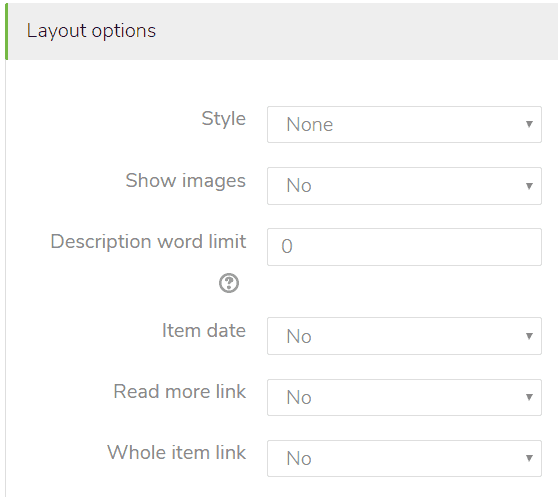Open the Read more link dropdown

[x=404, y=397]
